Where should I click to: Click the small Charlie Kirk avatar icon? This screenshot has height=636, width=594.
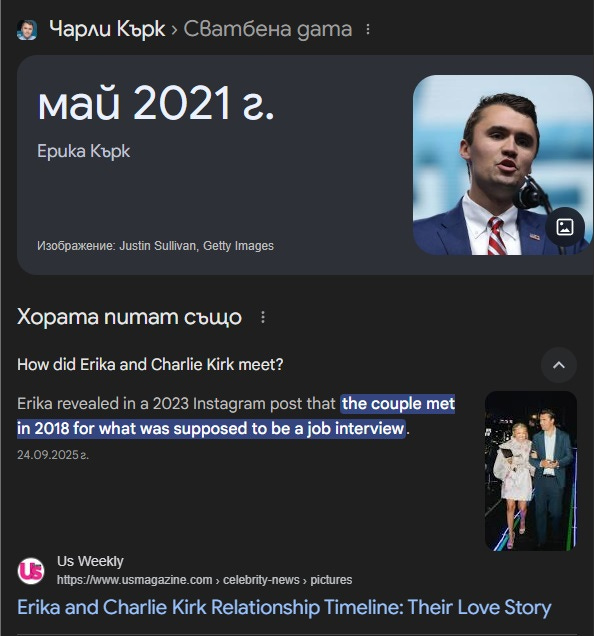[x=27, y=30]
